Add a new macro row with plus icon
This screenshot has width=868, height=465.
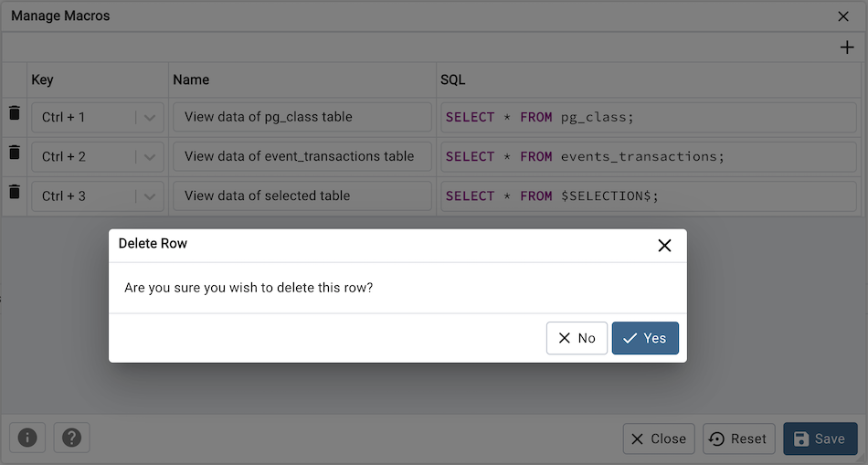pos(847,48)
